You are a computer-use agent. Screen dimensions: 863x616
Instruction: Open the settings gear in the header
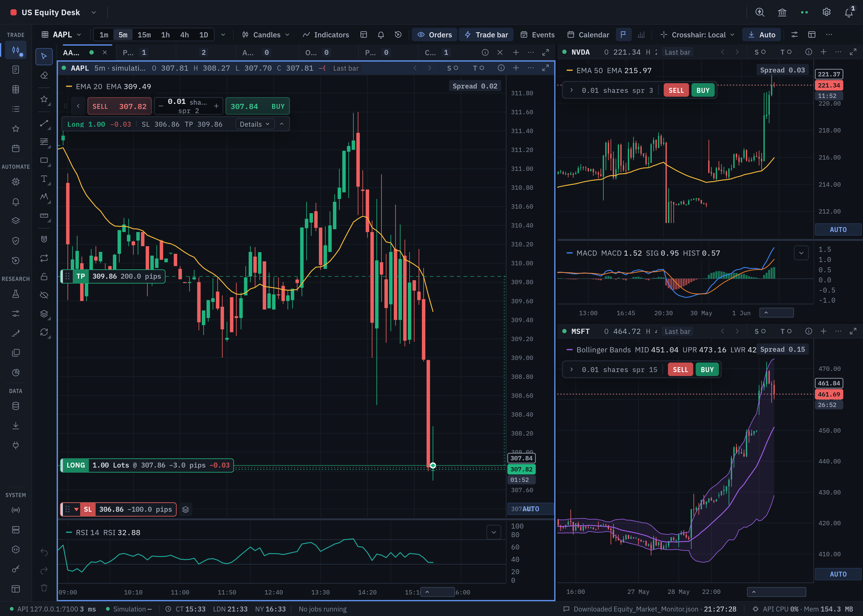pyautogui.click(x=827, y=12)
